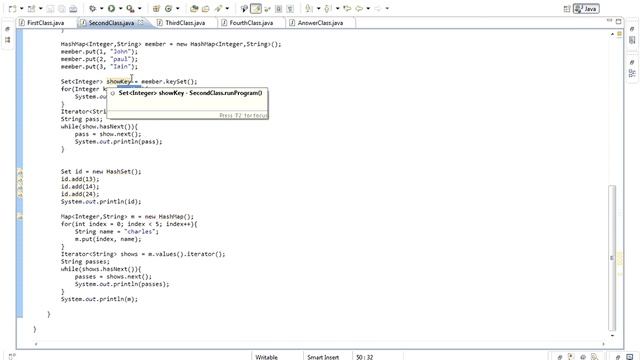Click the scrollbar down arrow
Screen dimensions: 640x360
click(612, 336)
